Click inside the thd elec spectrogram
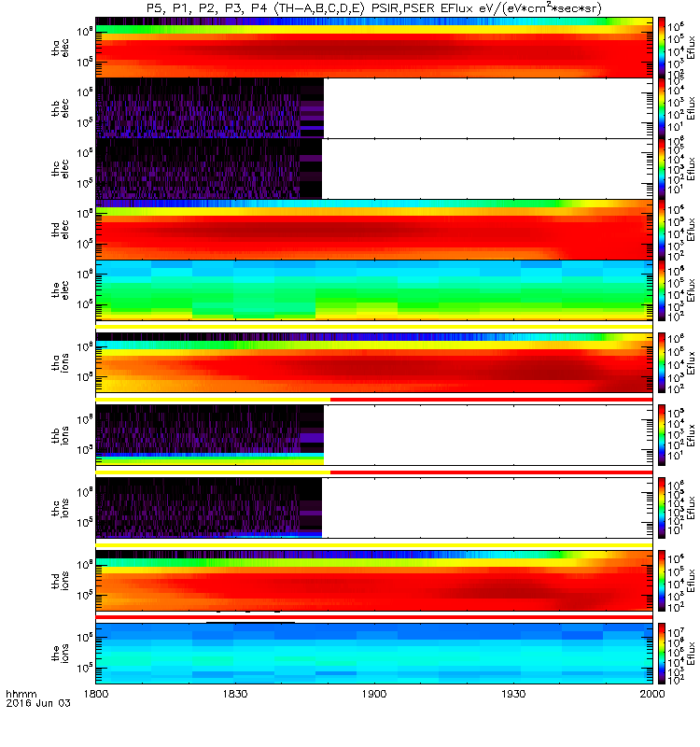700x747 pixels. [374, 230]
